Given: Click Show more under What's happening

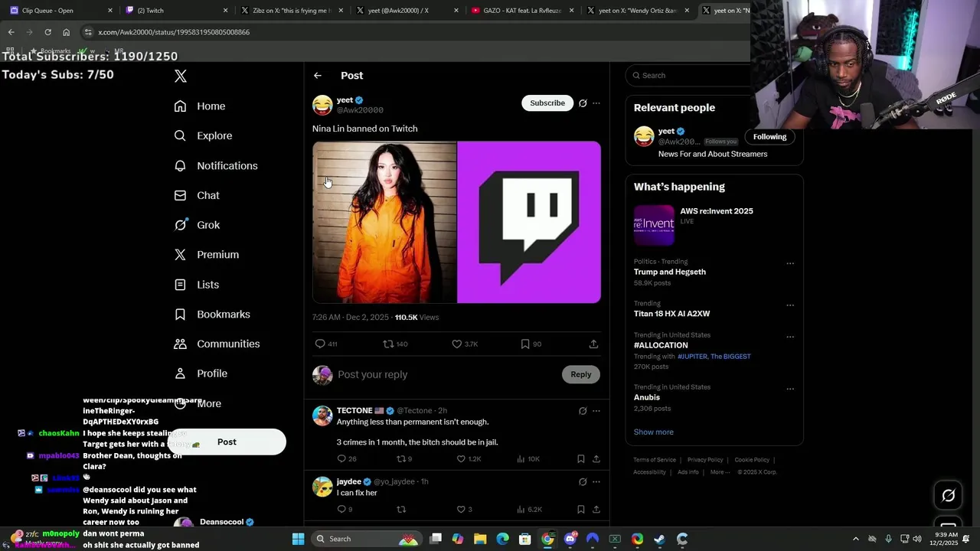Looking at the screenshot, I should (x=654, y=432).
